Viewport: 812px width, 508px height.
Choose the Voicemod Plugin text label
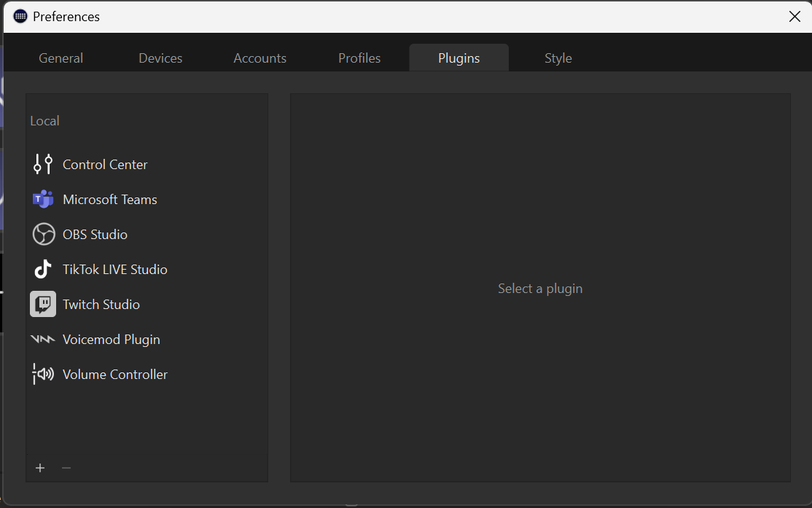pos(112,340)
